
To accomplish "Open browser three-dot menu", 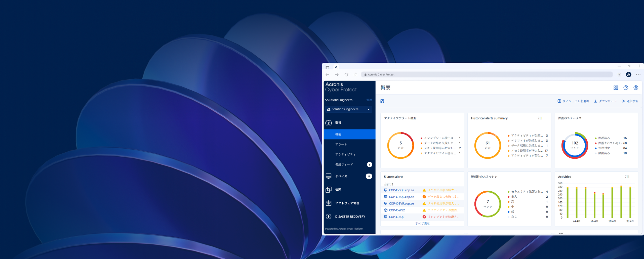I will (x=638, y=75).
